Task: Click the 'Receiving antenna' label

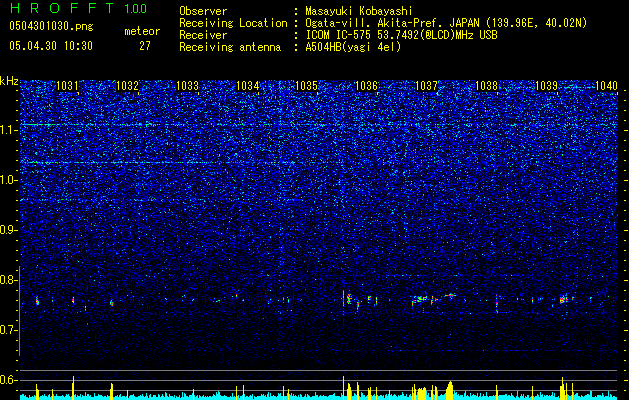Action: [230, 47]
